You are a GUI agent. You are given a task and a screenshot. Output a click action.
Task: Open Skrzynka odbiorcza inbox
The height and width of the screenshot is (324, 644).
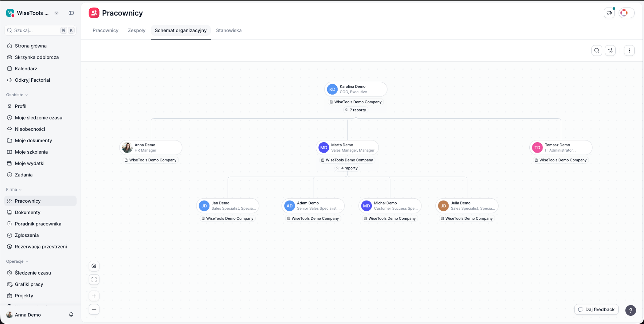[x=40, y=57]
